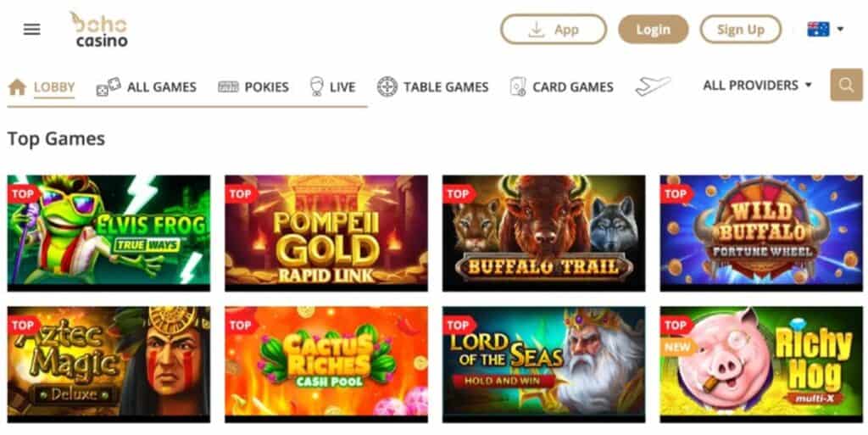This screenshot has width=868, height=435.
Task: Open the Elvis Frog Trueways game
Action: point(108,233)
